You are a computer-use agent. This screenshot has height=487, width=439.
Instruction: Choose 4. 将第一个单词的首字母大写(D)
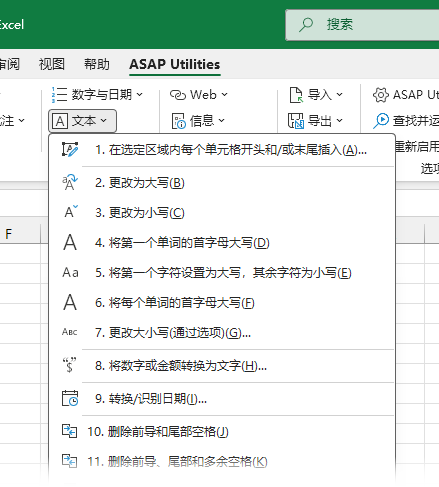[222, 242]
